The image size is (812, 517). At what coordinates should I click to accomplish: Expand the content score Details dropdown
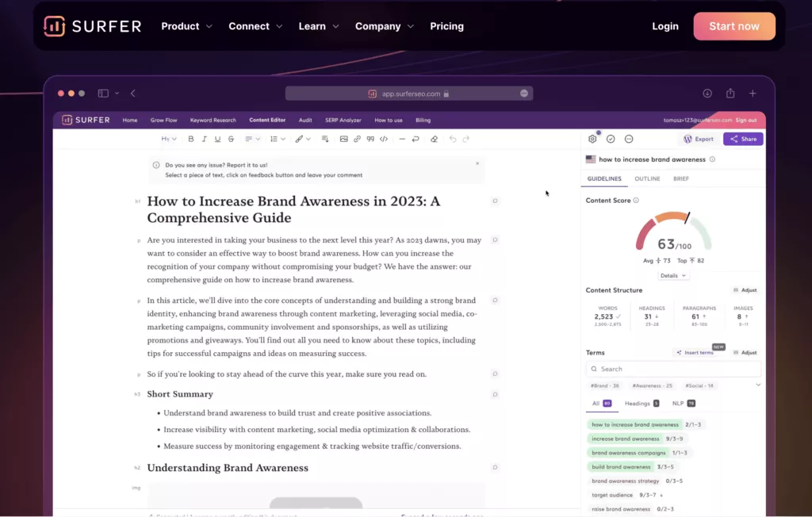[673, 275]
